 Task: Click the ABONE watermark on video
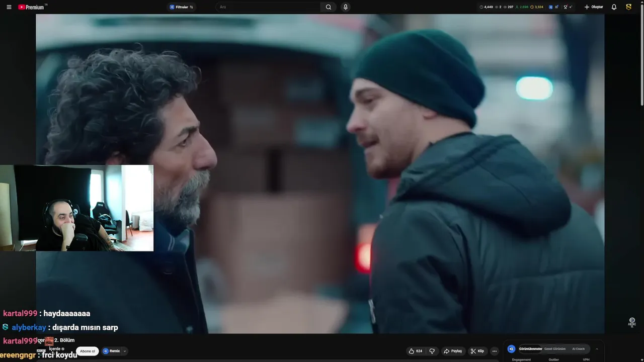pos(632,322)
